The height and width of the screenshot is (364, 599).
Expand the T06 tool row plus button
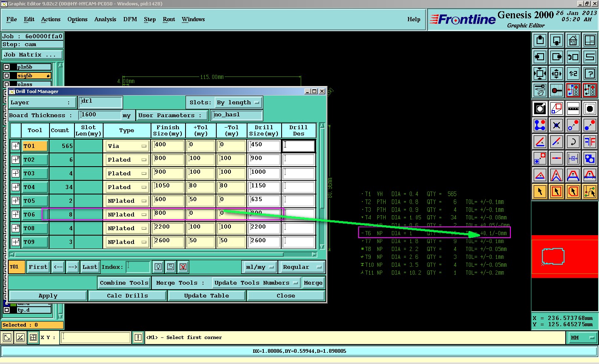[x=15, y=214]
